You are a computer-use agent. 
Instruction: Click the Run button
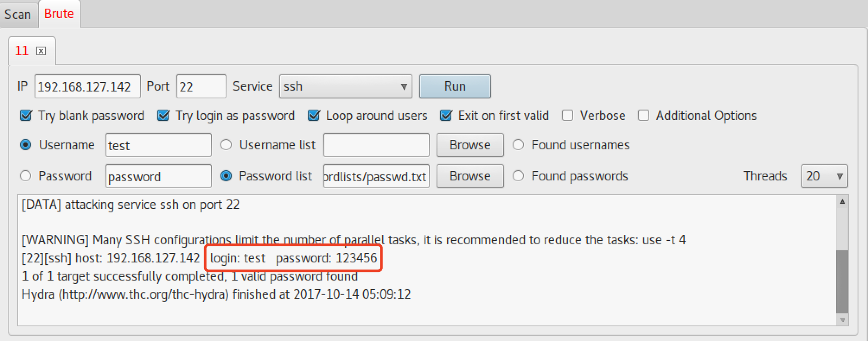coord(455,86)
